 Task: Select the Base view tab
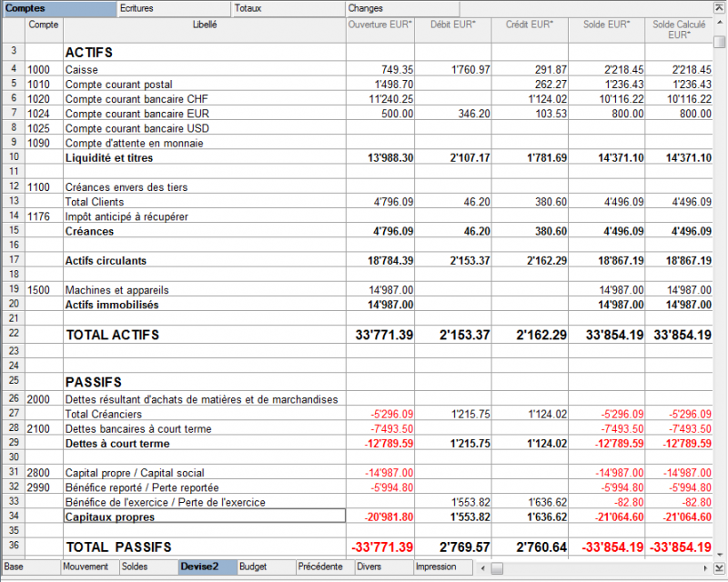point(32,567)
